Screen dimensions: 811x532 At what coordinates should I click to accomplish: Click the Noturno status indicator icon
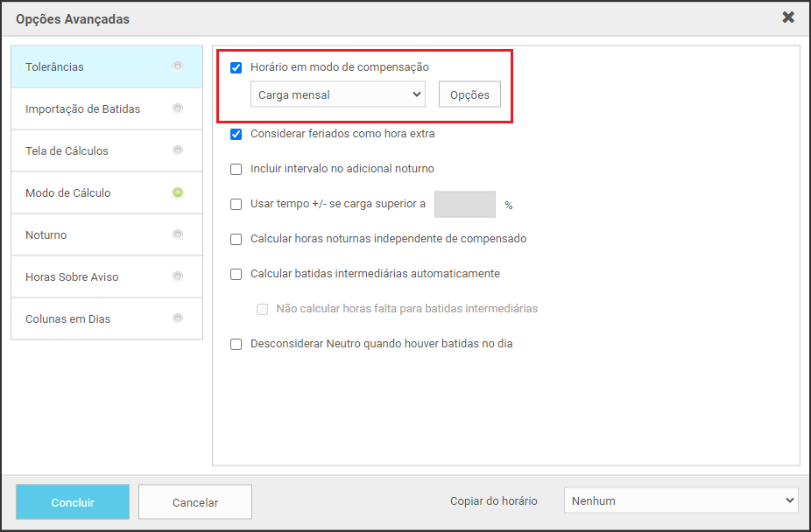pyautogui.click(x=178, y=234)
